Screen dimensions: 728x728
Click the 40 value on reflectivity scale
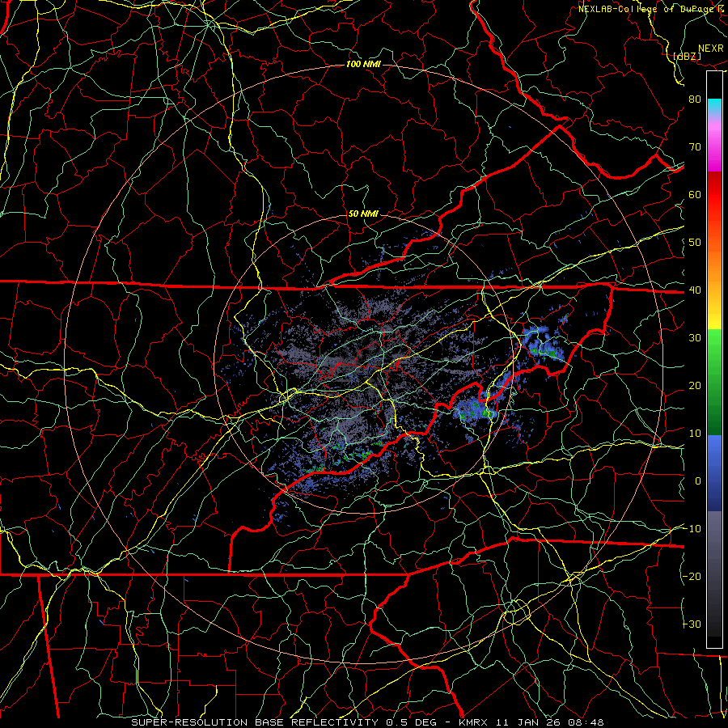pyautogui.click(x=695, y=290)
